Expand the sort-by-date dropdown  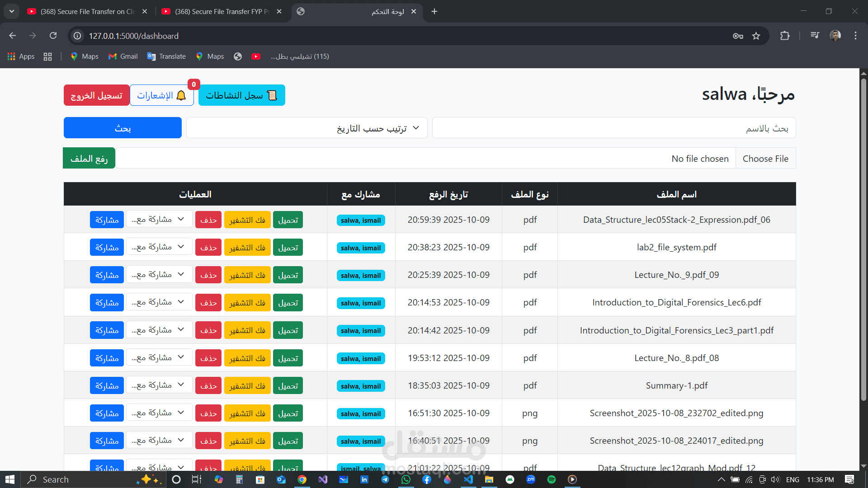pyautogui.click(x=307, y=128)
